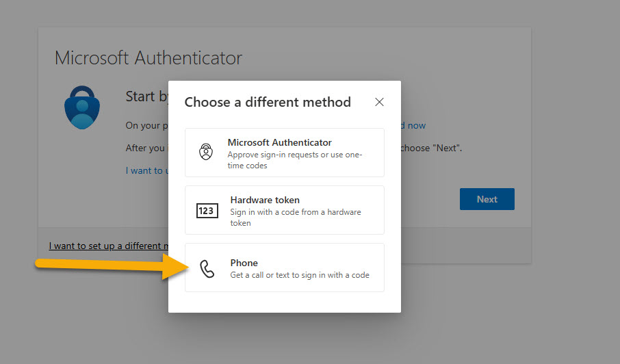Click the Phone handset icon
This screenshot has width=620, height=364.
[x=207, y=268]
